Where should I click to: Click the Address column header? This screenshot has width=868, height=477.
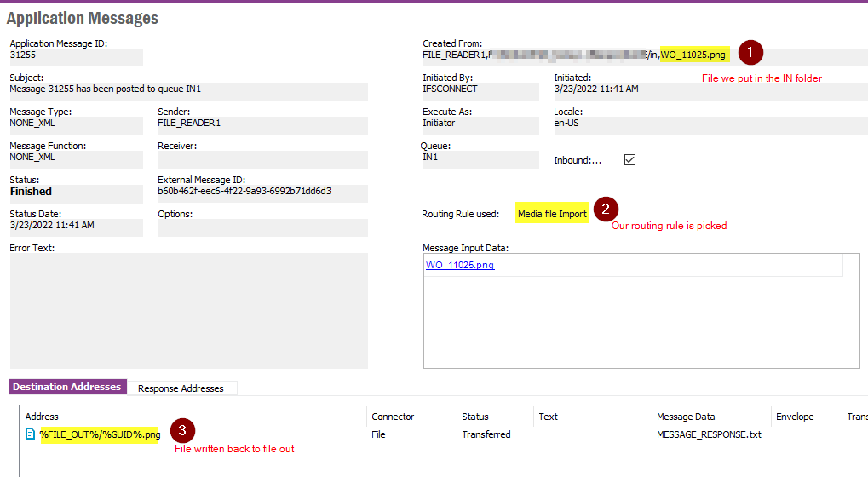click(41, 417)
